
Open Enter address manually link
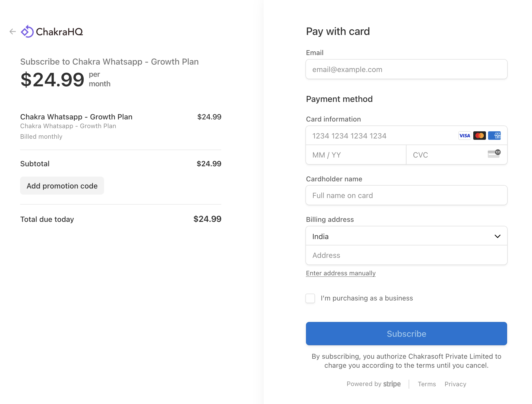pos(341,273)
